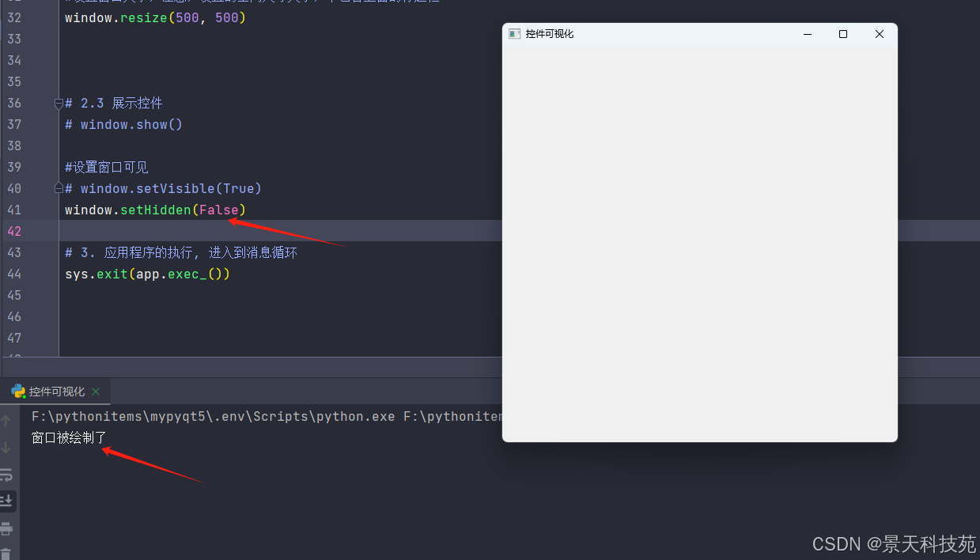This screenshot has width=980, height=560.
Task: Click the setHidden method call in code
Action: pyautogui.click(x=155, y=210)
